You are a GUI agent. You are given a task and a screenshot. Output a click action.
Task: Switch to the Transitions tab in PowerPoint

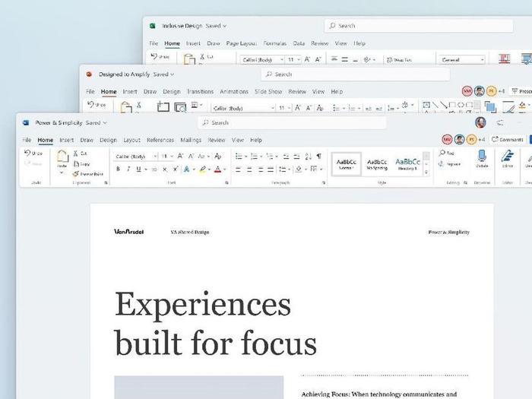click(200, 92)
